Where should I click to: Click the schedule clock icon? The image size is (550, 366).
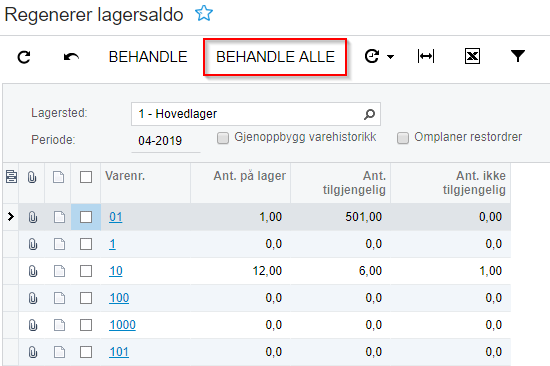point(372,56)
